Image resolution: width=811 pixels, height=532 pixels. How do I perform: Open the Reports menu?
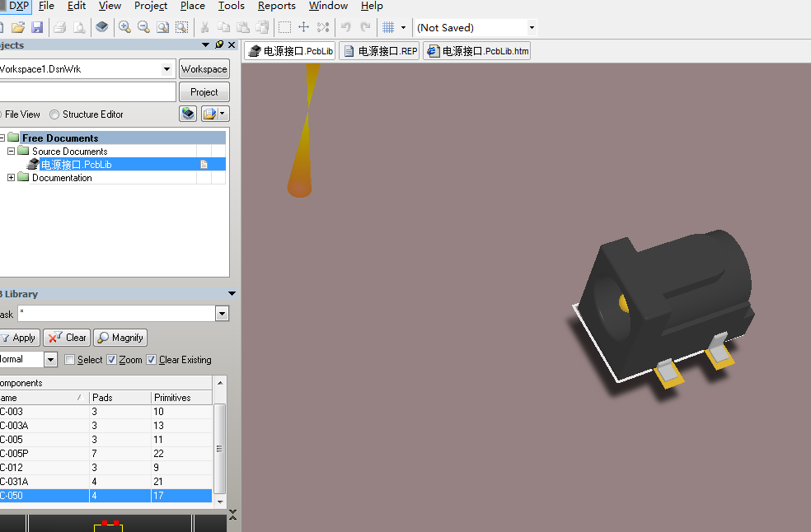(x=277, y=6)
